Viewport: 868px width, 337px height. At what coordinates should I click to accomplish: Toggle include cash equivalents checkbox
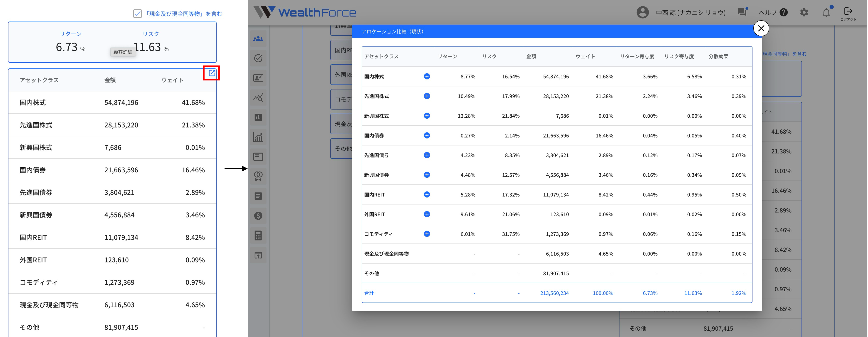pos(138,14)
